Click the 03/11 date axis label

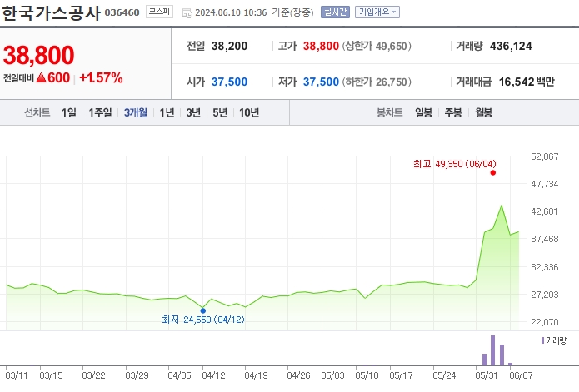[17, 375]
